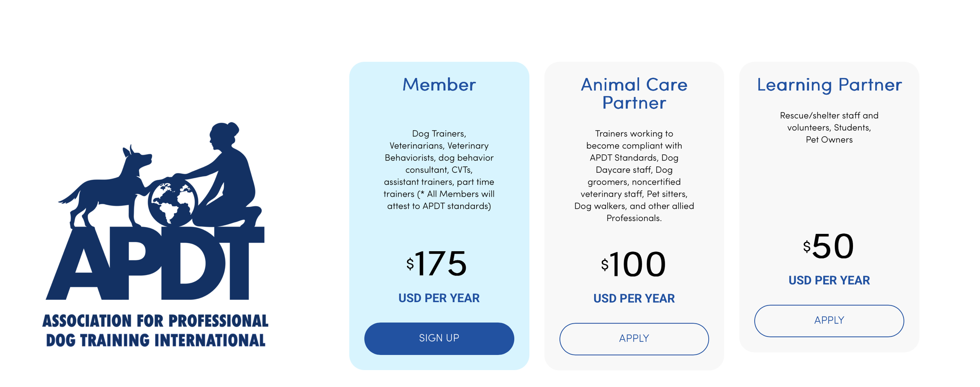Image resolution: width=980 pixels, height=387 pixels.
Task: Click the Animal Care Partner description paragraph
Action: [x=634, y=176]
